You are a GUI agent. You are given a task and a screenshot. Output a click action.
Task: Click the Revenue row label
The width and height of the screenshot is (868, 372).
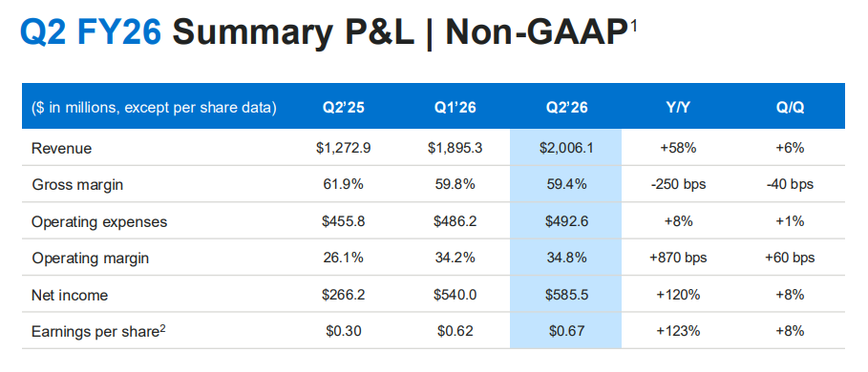pos(62,149)
